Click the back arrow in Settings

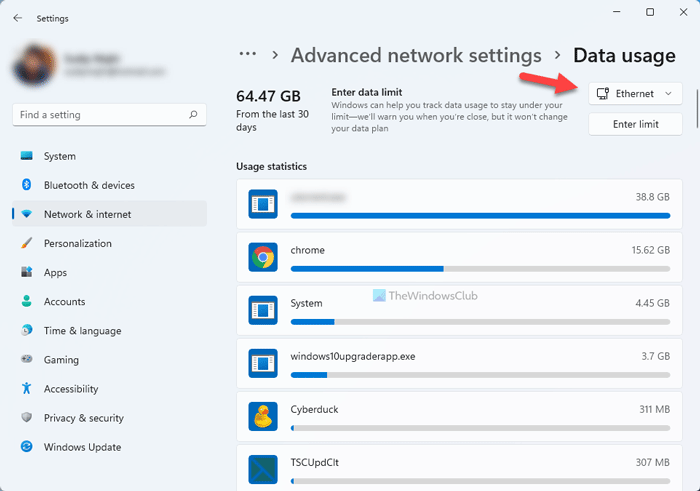18,17
